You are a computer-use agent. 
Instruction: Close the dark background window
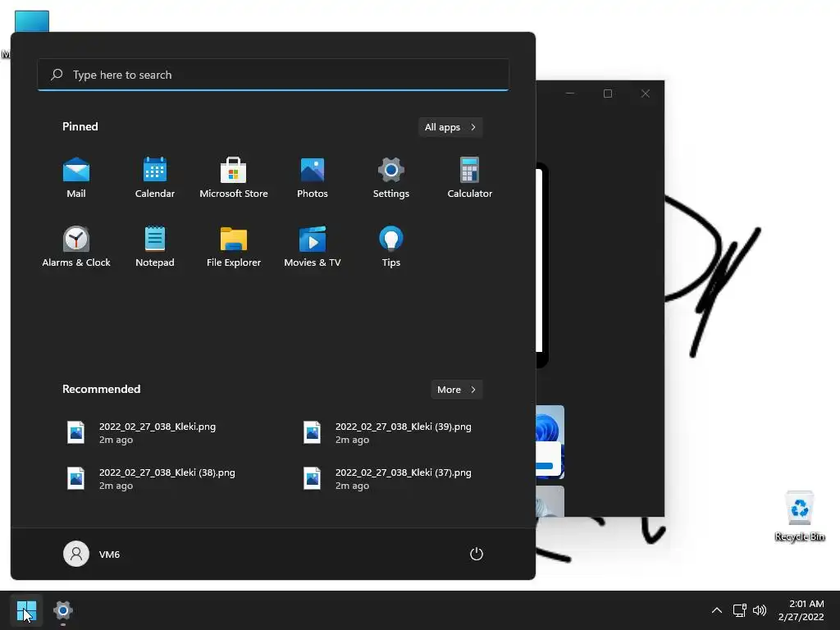(x=646, y=94)
